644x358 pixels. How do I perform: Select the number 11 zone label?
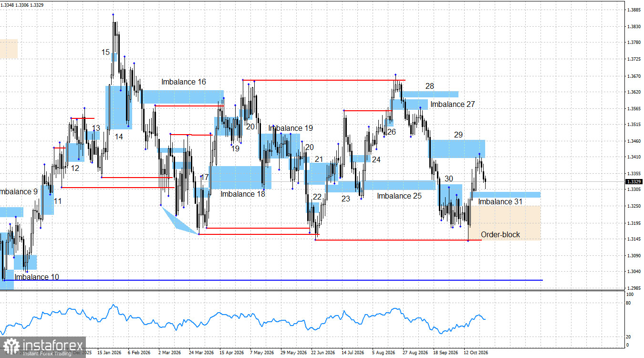[57, 201]
